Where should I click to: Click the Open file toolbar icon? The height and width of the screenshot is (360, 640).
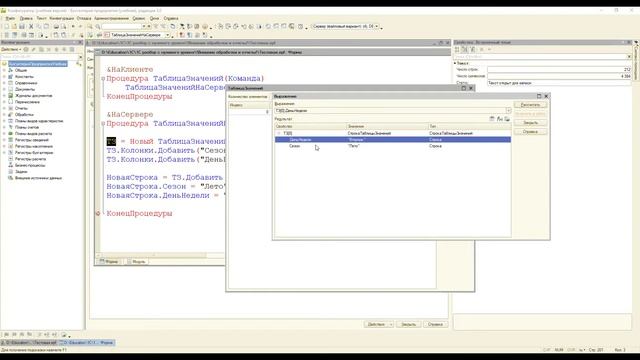point(14,27)
